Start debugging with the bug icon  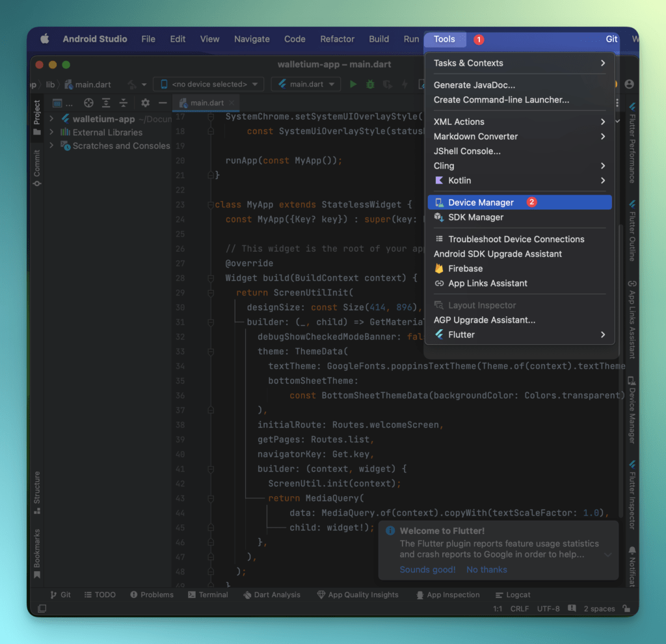click(370, 84)
